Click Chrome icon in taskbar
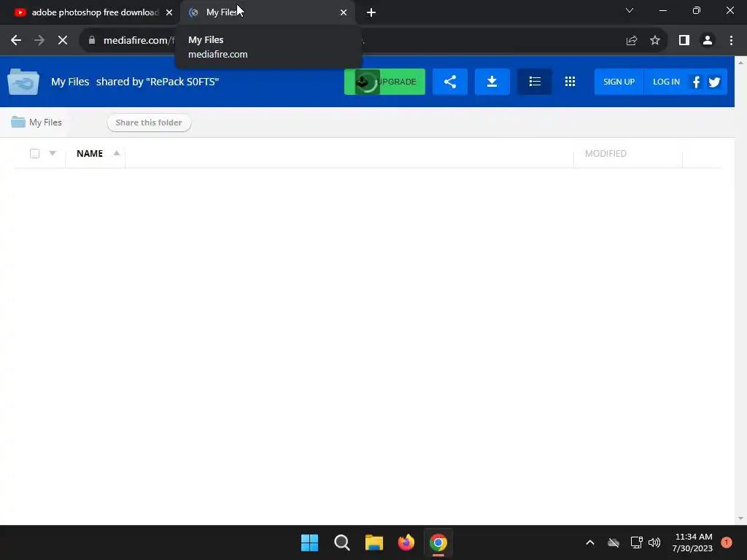The height and width of the screenshot is (560, 747). 438,542
